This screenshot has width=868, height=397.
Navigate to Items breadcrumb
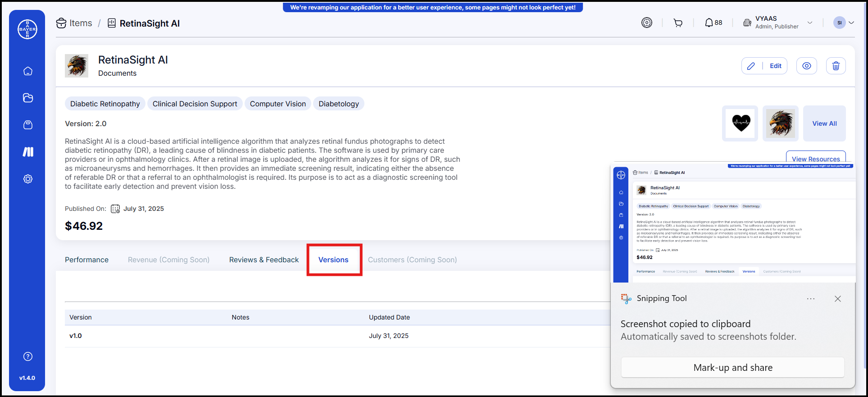pyautogui.click(x=74, y=23)
